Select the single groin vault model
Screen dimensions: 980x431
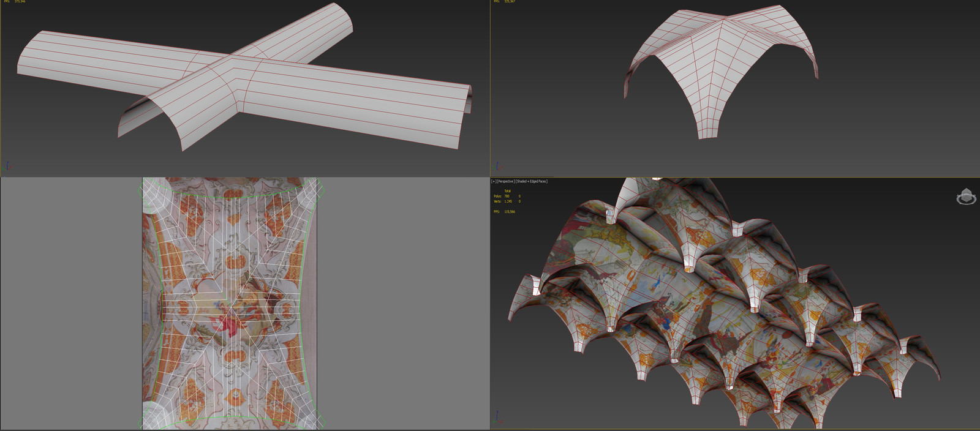click(721, 72)
